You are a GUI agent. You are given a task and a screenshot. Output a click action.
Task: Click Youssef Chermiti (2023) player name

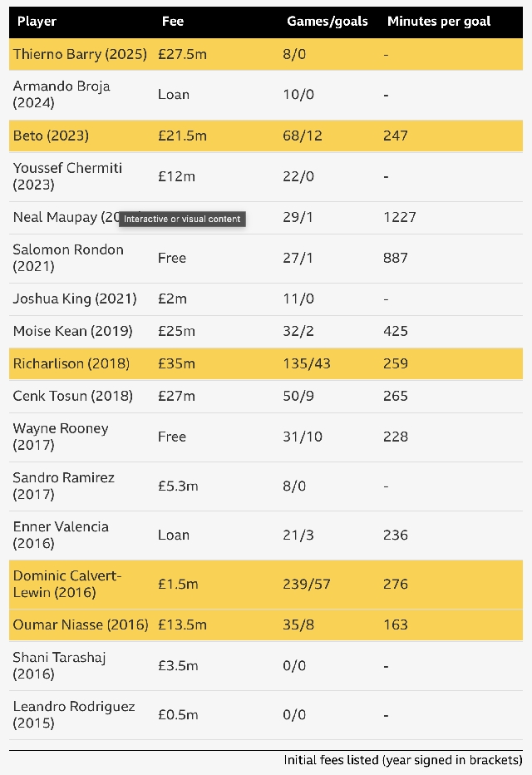(x=67, y=176)
